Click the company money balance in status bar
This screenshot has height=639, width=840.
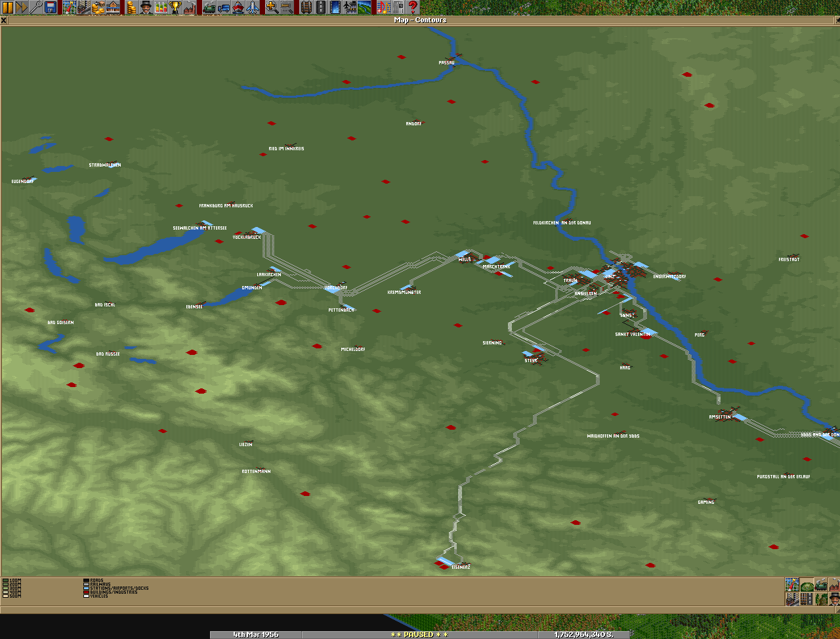[584, 634]
